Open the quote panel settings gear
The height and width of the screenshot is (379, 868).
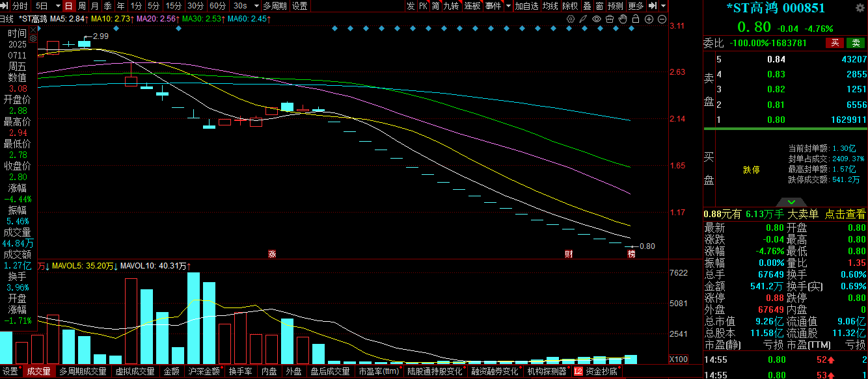coord(860,8)
